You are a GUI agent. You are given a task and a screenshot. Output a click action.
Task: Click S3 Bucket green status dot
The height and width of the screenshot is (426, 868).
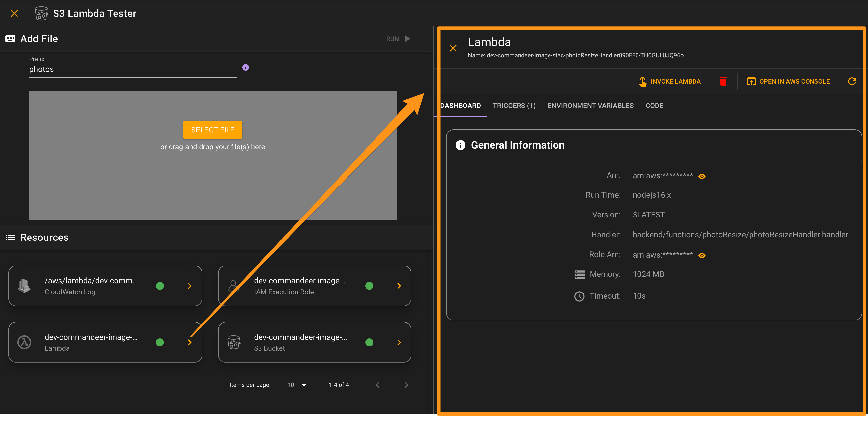point(369,342)
